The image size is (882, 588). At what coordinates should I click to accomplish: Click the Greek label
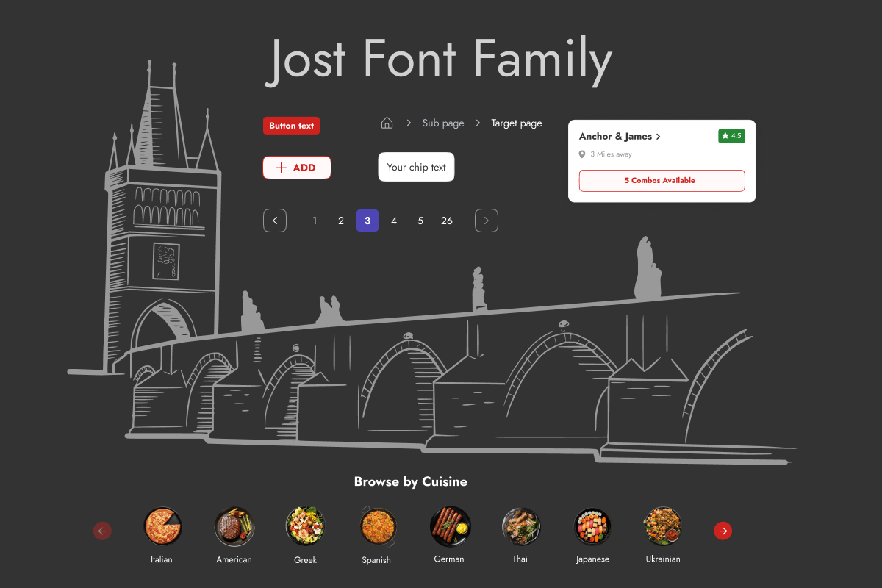click(x=305, y=560)
